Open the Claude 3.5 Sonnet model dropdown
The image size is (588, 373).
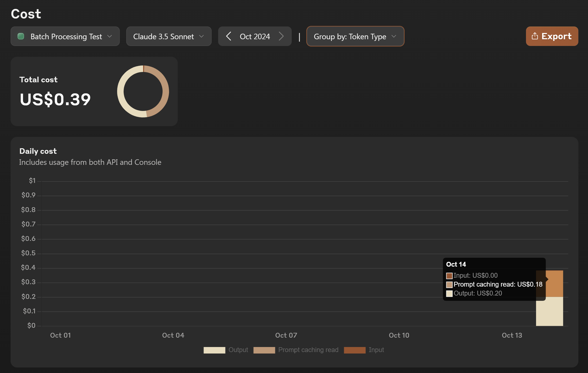[x=169, y=36]
